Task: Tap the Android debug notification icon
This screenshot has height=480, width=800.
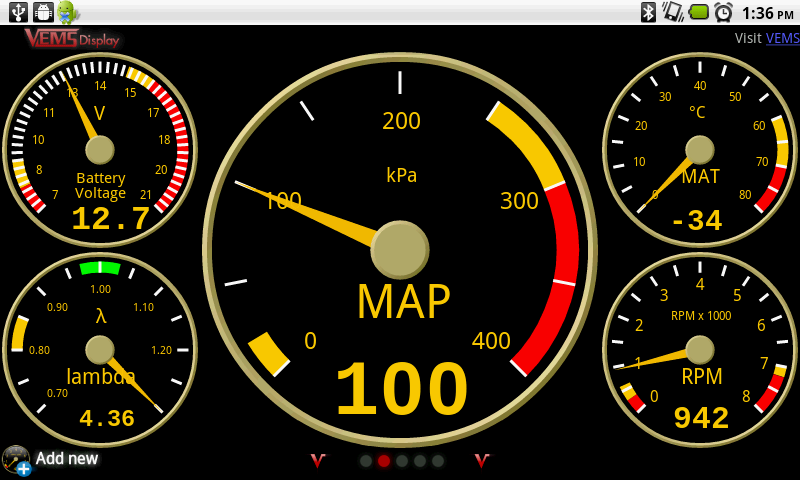Action: coord(67,12)
